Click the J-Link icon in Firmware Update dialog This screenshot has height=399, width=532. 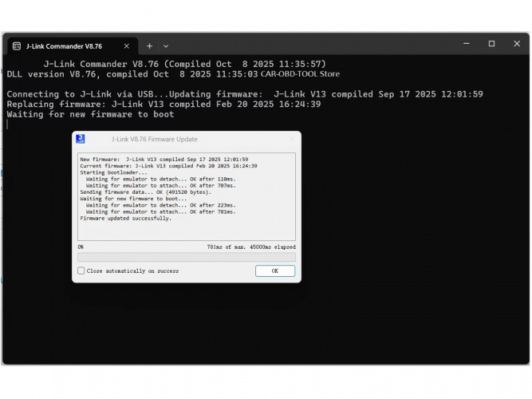coord(80,139)
